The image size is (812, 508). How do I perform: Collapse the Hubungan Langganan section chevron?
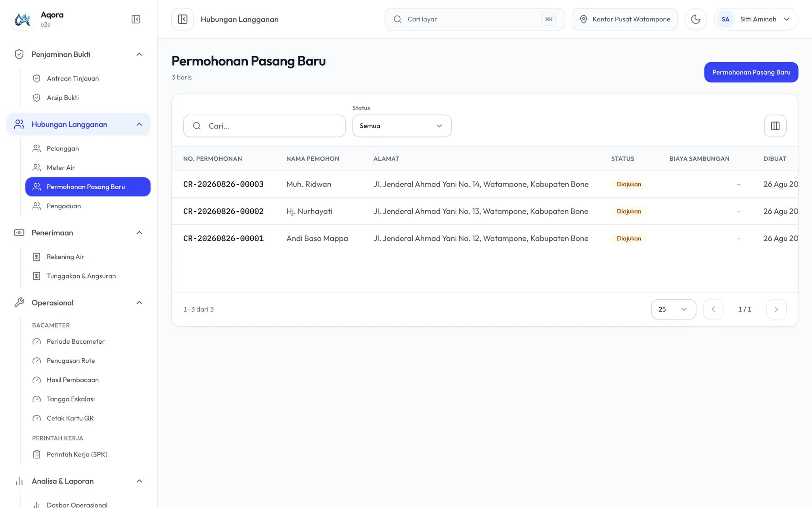tap(139, 124)
